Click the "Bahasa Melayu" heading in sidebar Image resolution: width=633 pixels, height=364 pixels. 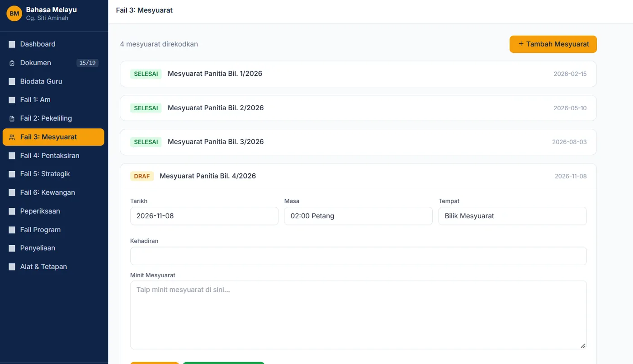coord(52,9)
